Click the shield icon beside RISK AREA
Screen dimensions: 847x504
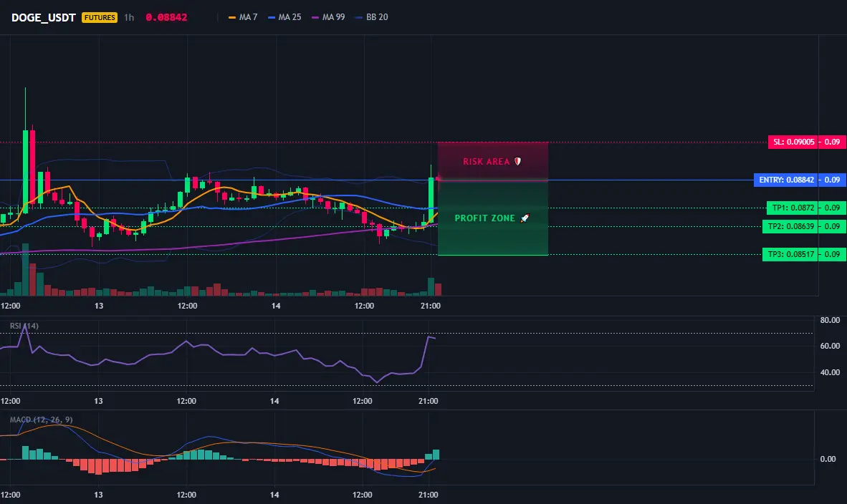click(517, 161)
